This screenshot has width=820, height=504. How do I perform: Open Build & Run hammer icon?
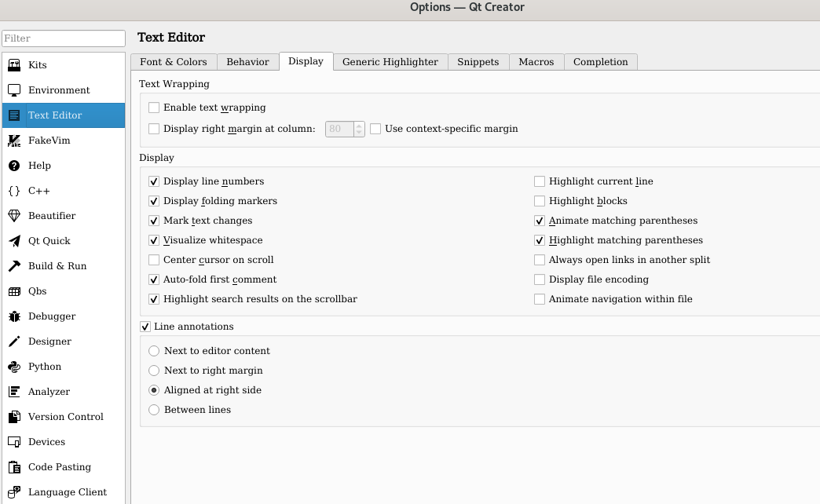[x=14, y=266]
